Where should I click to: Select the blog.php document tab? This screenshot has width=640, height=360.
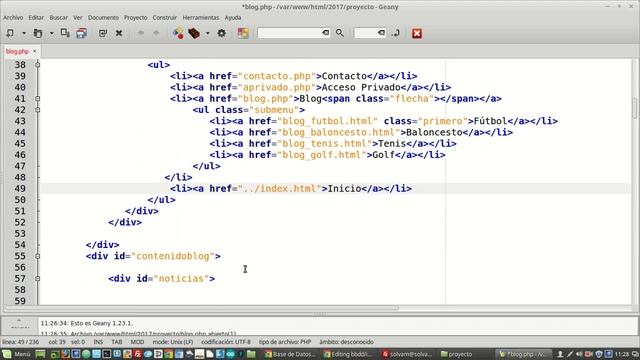pyautogui.click(x=17, y=51)
